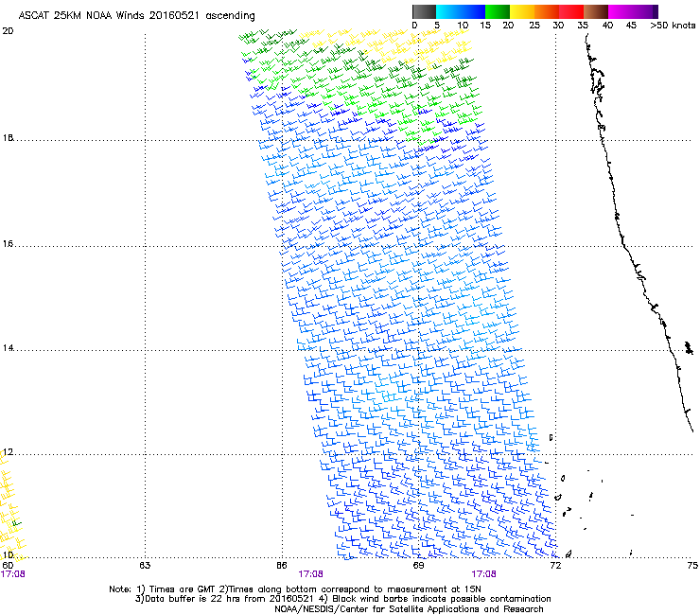
Task: Click the '0' label under the color bar
Action: tap(414, 26)
